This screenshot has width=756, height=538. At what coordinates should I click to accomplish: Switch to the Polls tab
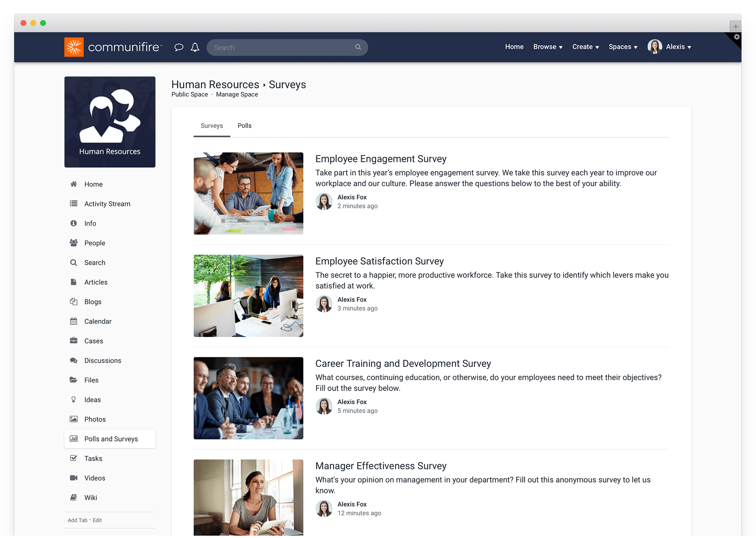(x=244, y=126)
